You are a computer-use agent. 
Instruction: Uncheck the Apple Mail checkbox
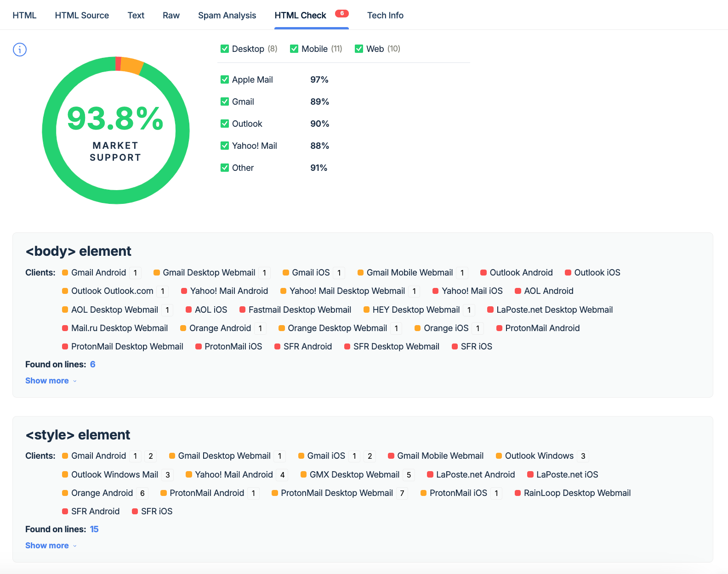click(x=225, y=79)
